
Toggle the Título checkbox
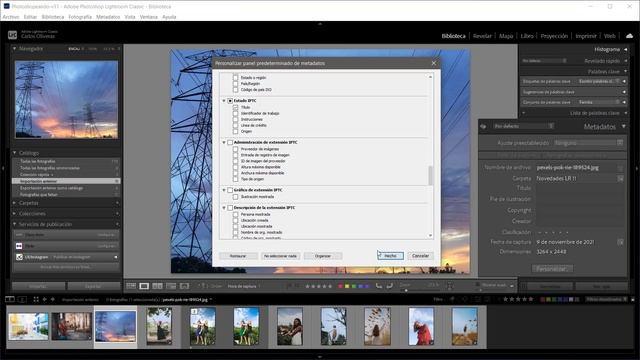tap(236, 107)
